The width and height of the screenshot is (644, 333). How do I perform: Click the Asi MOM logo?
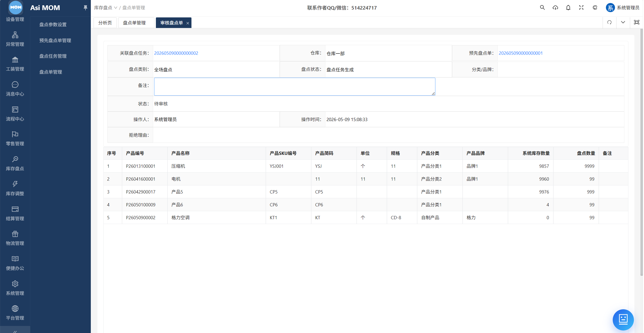(x=16, y=7)
